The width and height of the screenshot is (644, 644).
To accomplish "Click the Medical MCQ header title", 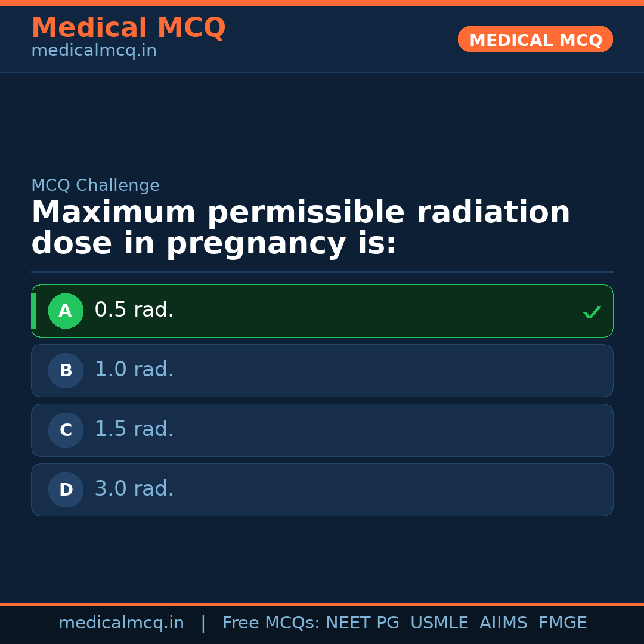I will coord(128,28).
